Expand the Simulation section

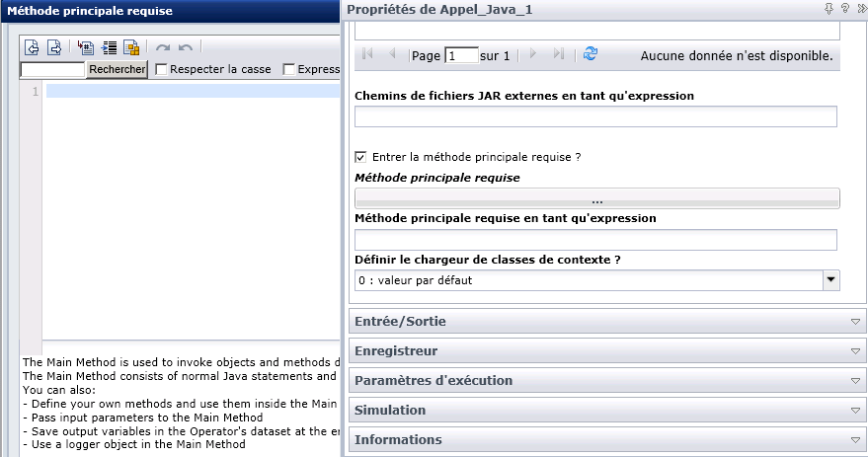pyautogui.click(x=607, y=410)
